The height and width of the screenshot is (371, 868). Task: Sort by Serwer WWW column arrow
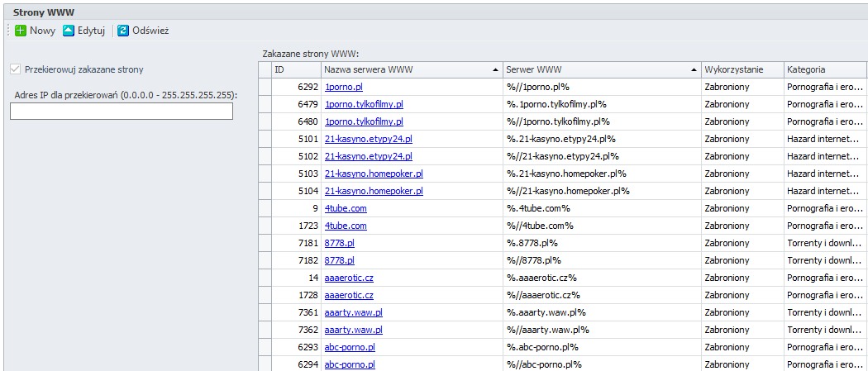click(x=694, y=70)
